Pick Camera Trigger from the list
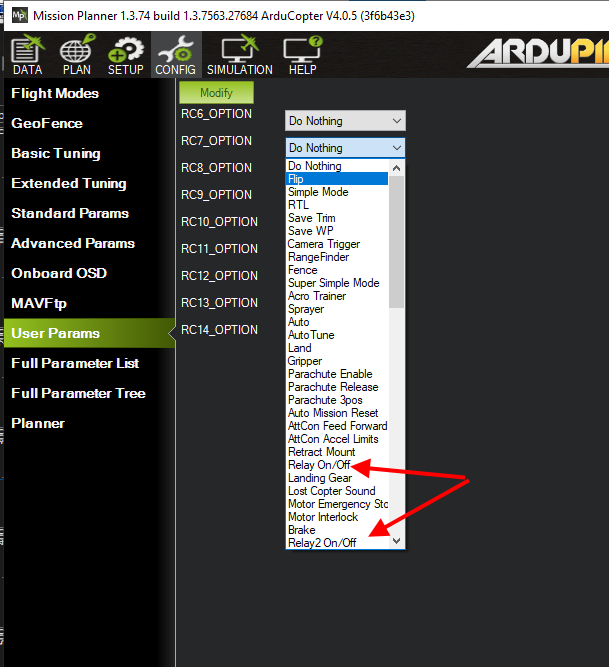 [324, 244]
